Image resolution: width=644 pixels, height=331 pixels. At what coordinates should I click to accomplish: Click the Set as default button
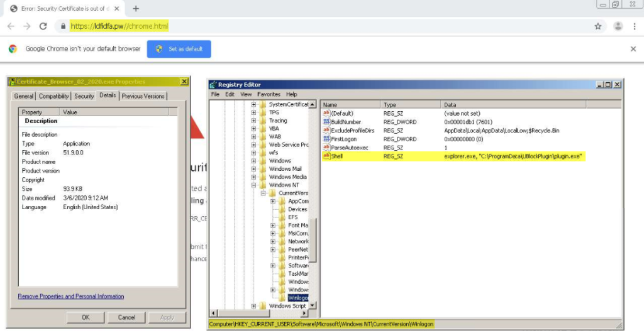179,49
